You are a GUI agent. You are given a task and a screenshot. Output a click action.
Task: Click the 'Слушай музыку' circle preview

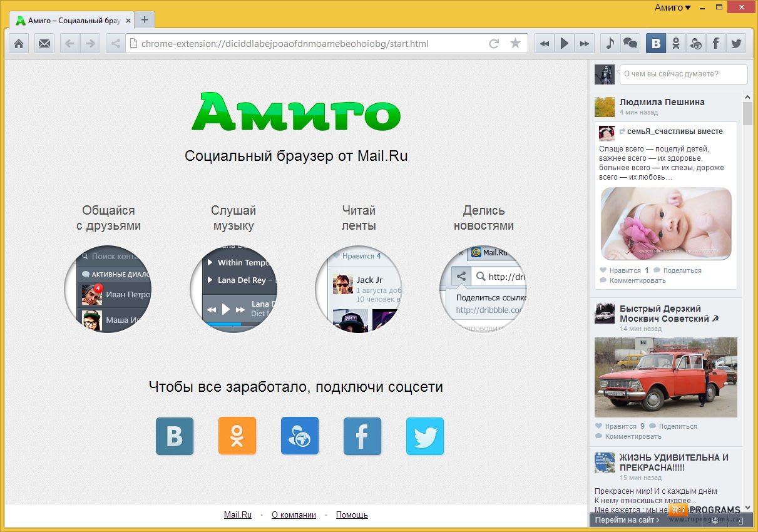(233, 289)
